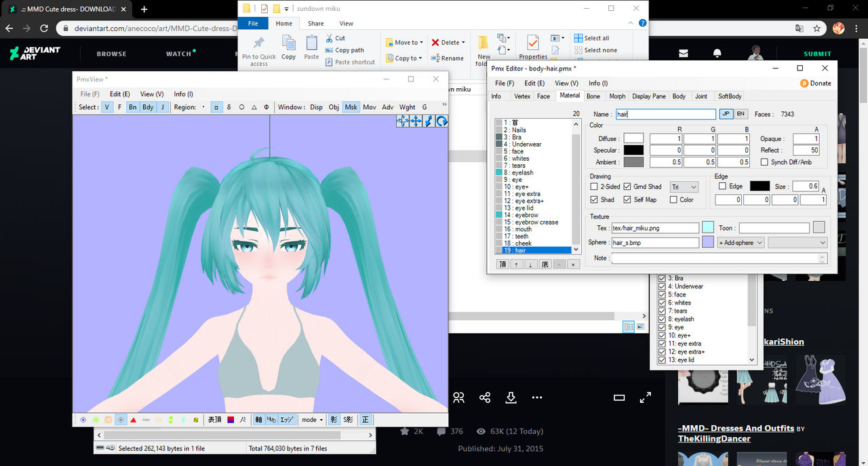This screenshot has height=466, width=868.
Task: Move material up with the up arrow button
Action: (517, 264)
